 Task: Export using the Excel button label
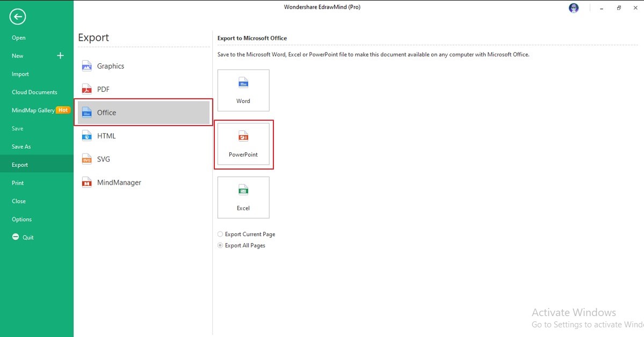pyautogui.click(x=243, y=208)
